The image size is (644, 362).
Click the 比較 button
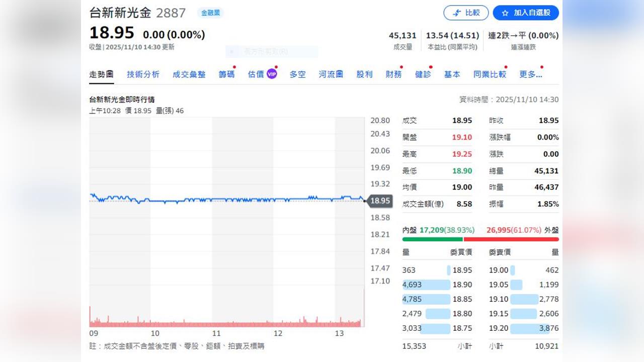pyautogui.click(x=466, y=13)
